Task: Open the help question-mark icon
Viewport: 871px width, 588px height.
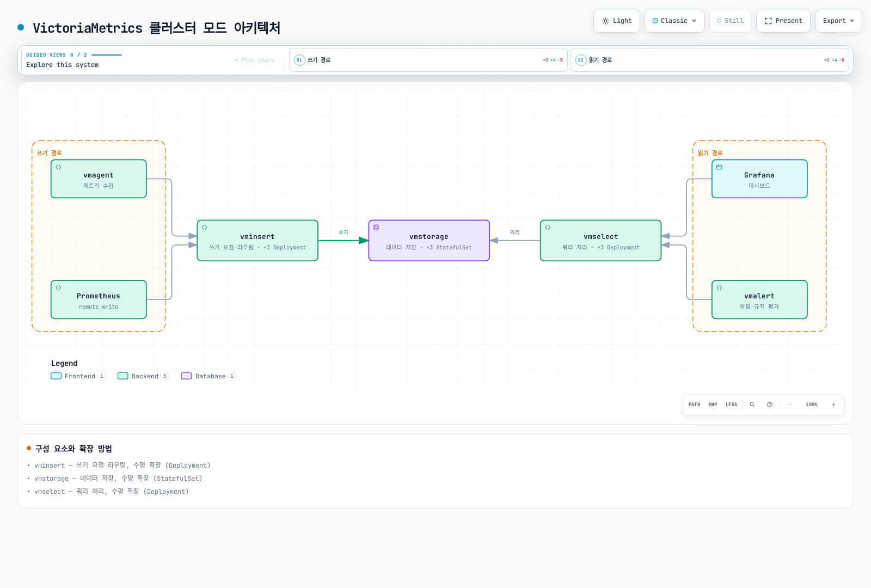Action: [x=770, y=405]
